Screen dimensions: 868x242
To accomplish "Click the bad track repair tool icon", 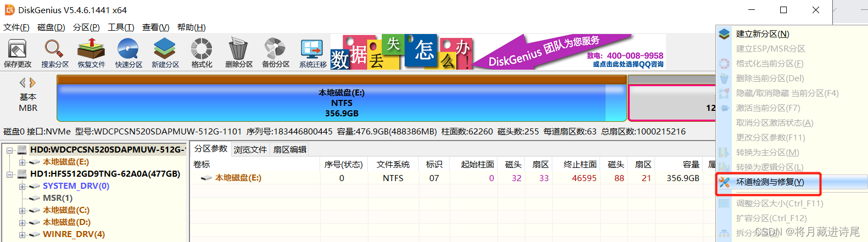I will coord(725,182).
